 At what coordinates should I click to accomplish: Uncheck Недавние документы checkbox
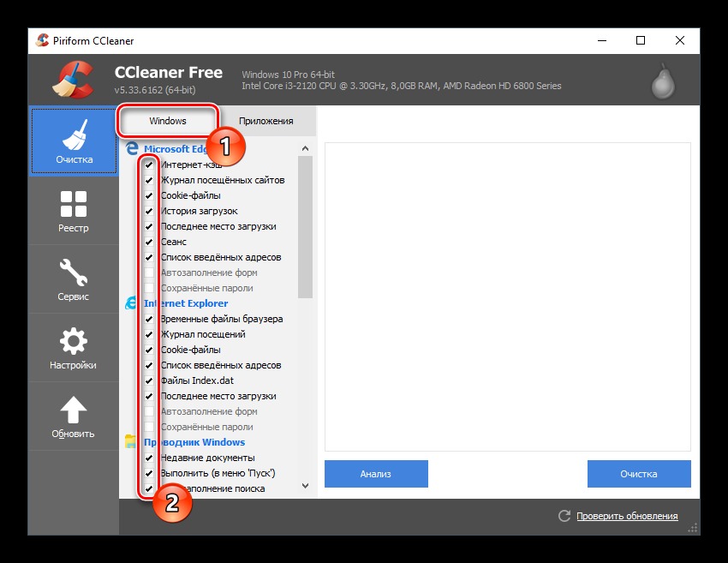point(149,458)
